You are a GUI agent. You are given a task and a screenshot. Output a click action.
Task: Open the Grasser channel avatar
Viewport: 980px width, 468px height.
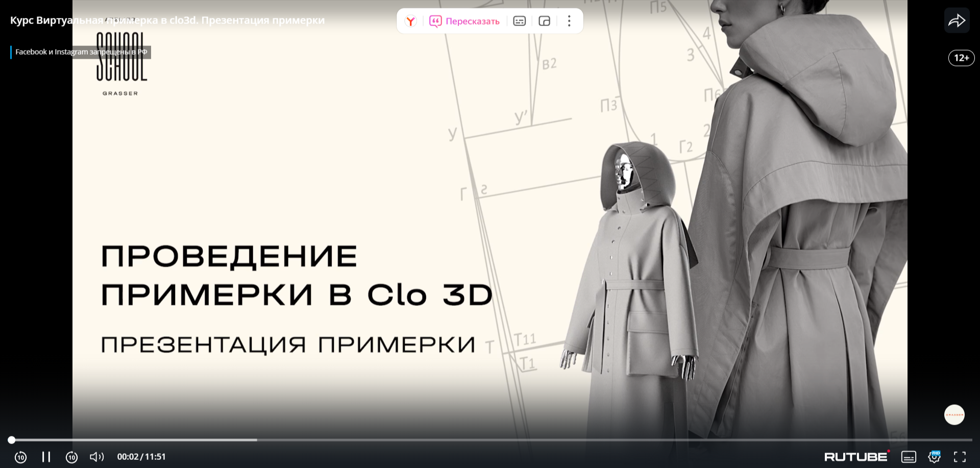[954, 415]
